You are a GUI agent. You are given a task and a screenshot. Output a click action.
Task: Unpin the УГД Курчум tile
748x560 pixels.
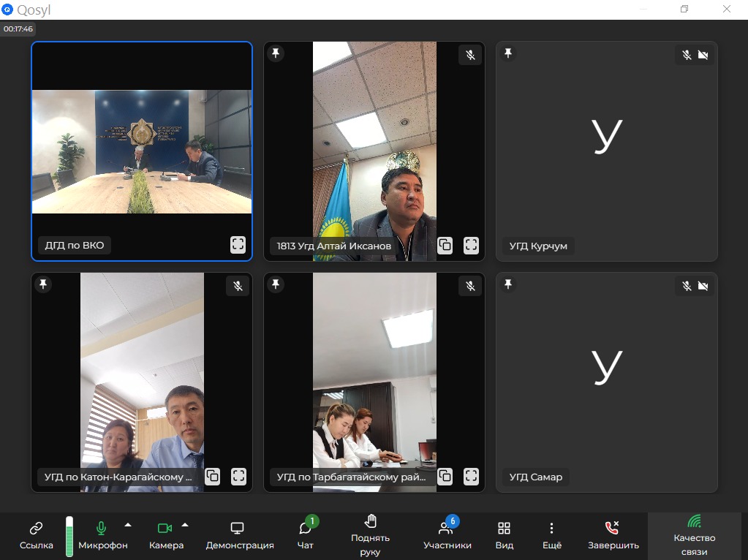click(x=508, y=53)
